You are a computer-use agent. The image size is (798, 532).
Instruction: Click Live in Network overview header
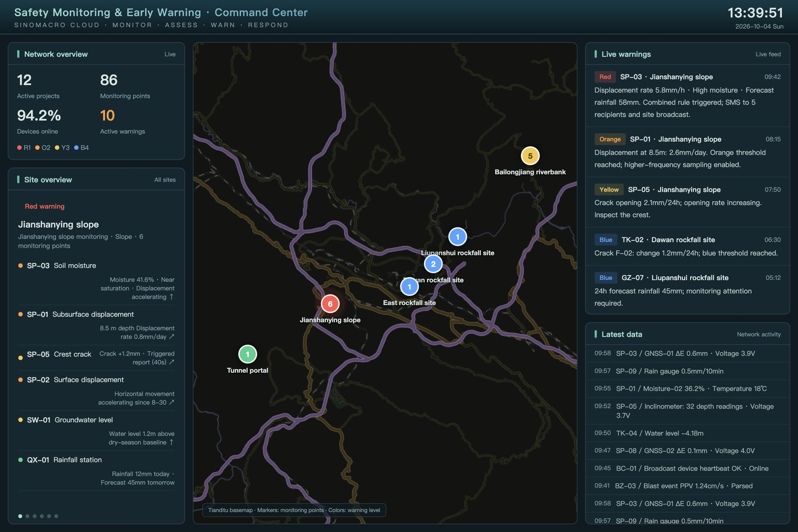tap(170, 54)
